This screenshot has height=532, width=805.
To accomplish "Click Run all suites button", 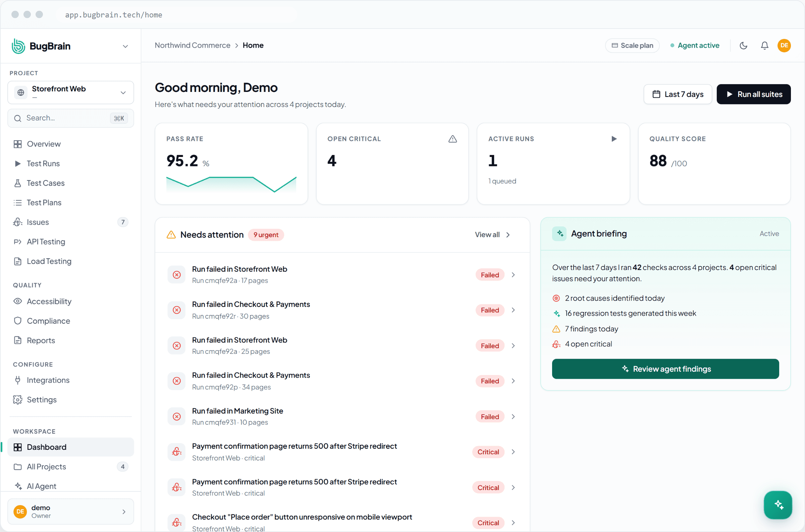I will pos(753,94).
